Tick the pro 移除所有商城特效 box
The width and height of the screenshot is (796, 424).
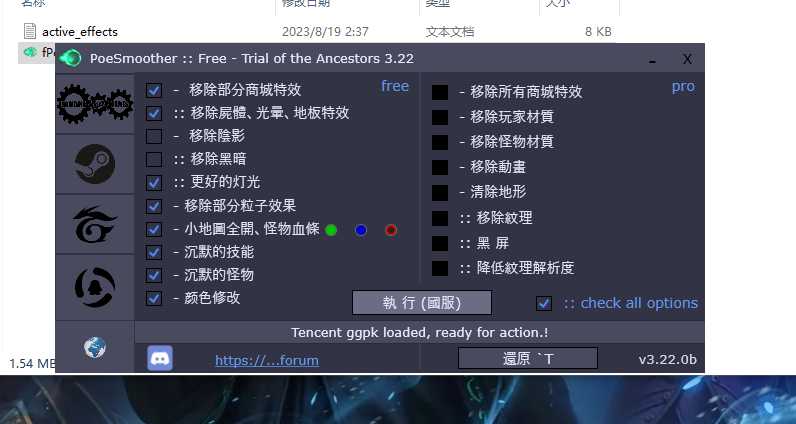click(x=440, y=92)
